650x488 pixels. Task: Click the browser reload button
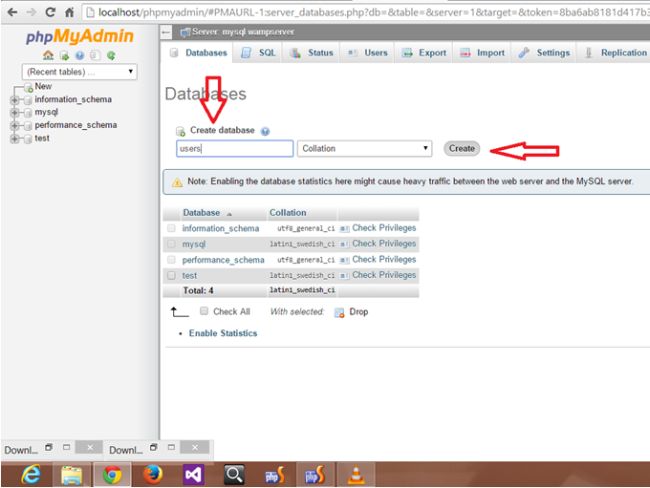point(50,12)
